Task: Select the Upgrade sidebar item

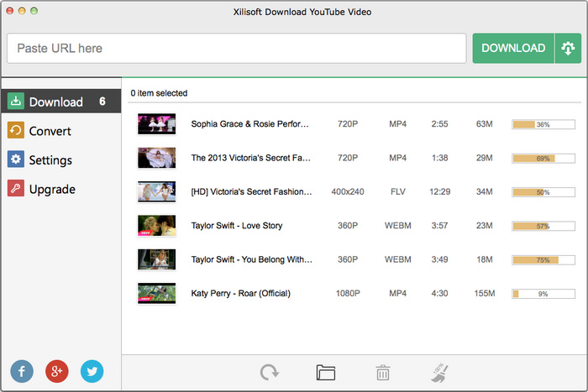Action: tap(52, 190)
